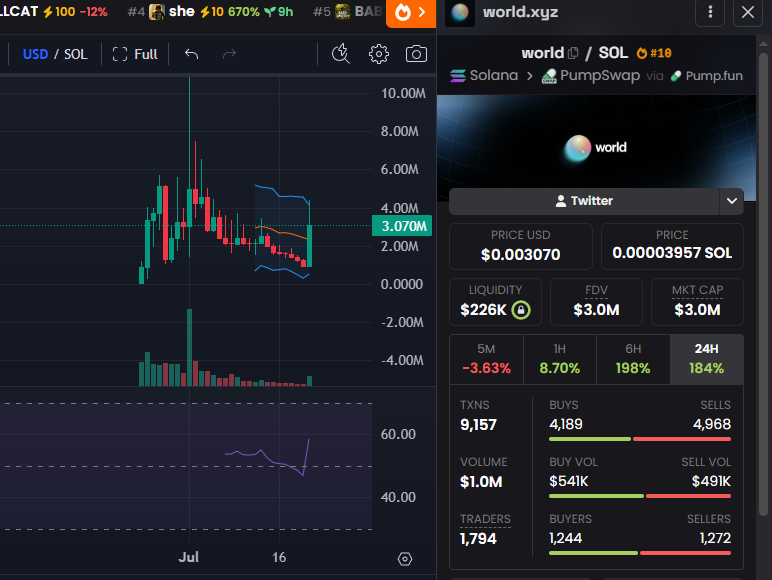Switch chart price to SOL
Viewport: 772px width, 580px height.
(76, 54)
